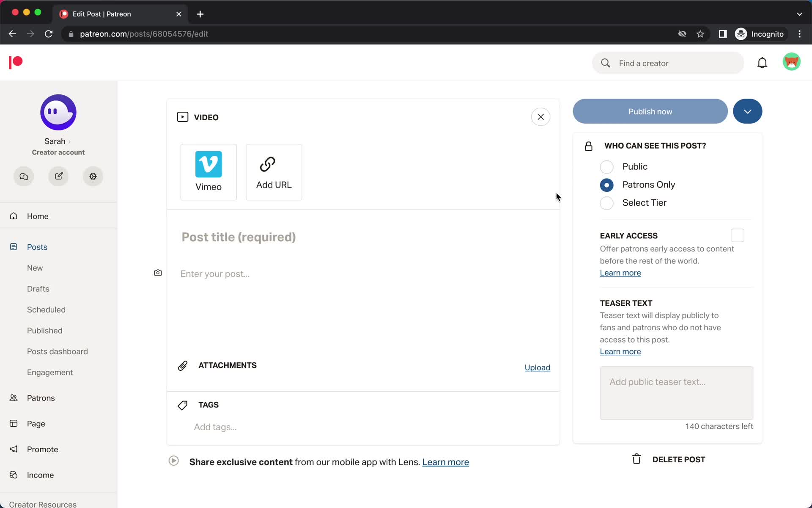This screenshot has height=508, width=812.
Task: Select the Patrons Only radio button
Action: [607, 184]
